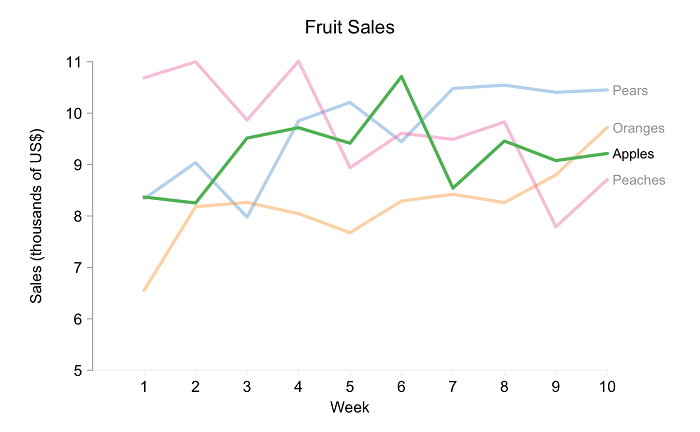700x432 pixels.
Task: Click the "Sales (thousands of US$)" y-axis title
Action: [x=37, y=216]
